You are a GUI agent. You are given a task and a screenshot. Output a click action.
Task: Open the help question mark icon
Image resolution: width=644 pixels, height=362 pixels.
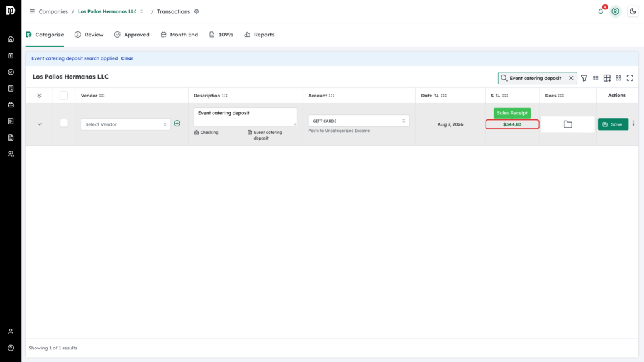(11, 348)
